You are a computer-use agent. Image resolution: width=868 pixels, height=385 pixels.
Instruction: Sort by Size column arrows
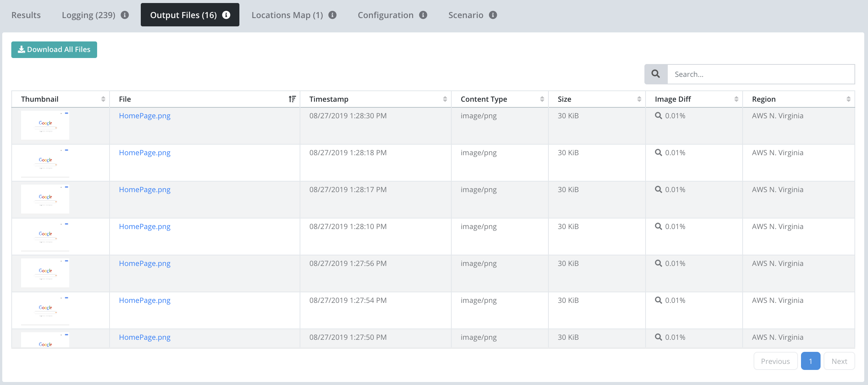pos(639,99)
